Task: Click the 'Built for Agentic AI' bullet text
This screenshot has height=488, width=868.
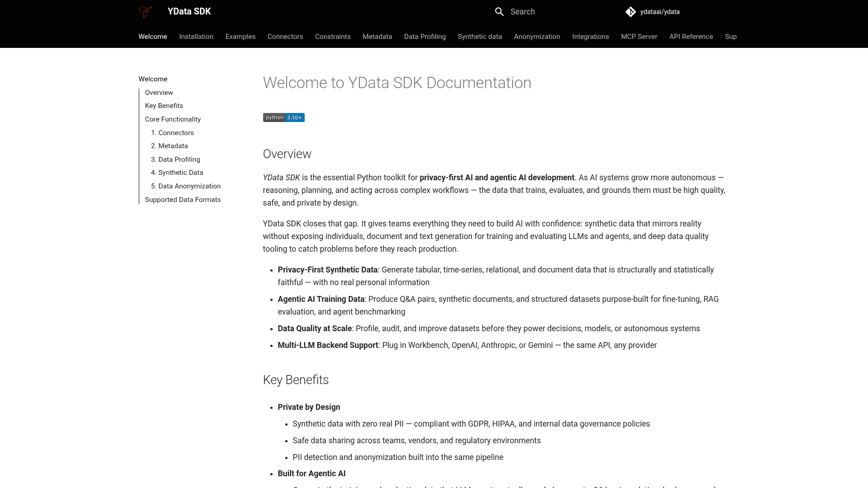Action: [x=311, y=474]
